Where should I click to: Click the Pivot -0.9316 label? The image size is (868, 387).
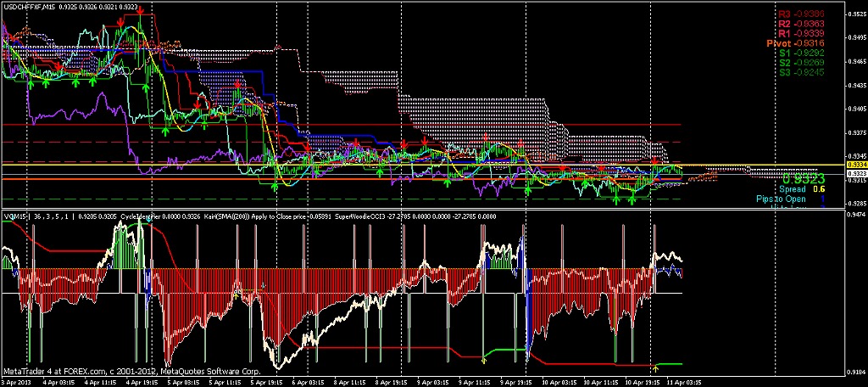click(x=796, y=43)
